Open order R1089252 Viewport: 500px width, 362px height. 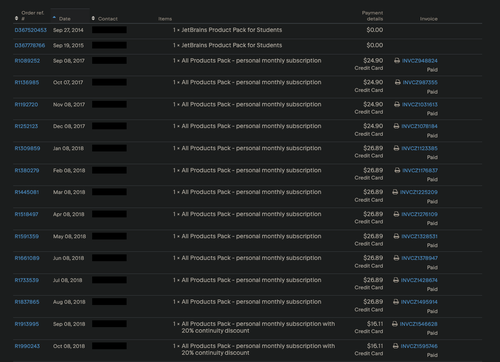coord(27,61)
